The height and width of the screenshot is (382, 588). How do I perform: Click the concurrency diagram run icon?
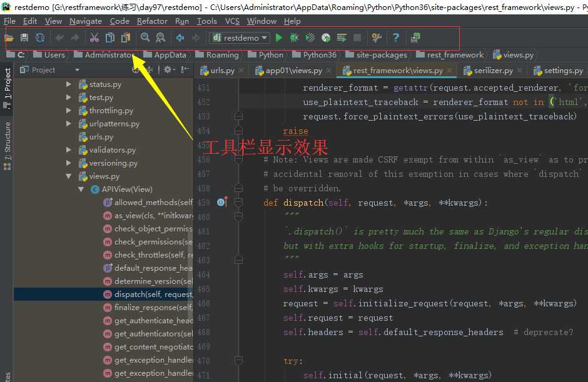click(342, 38)
